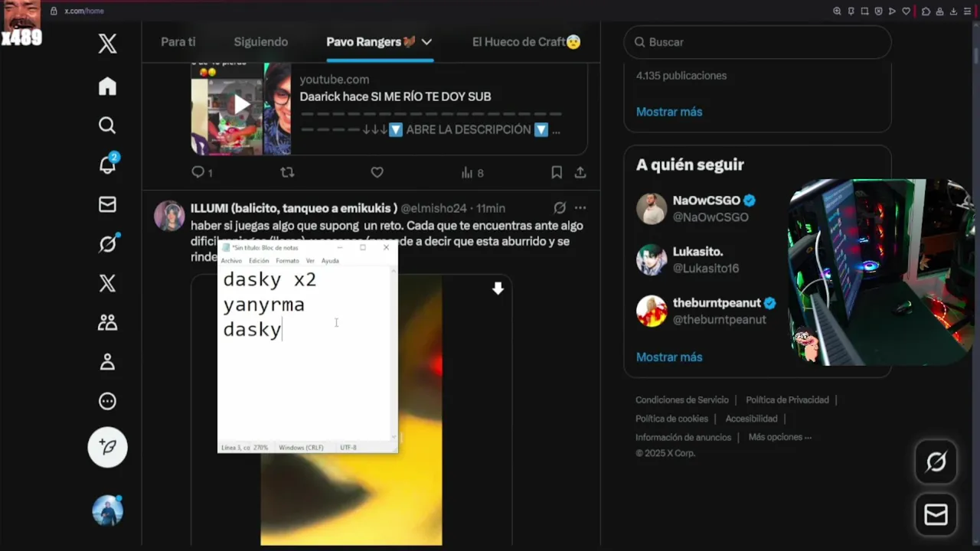Viewport: 980px width, 551px height.
Task: Open floating messages envelope button
Action: [x=936, y=515]
